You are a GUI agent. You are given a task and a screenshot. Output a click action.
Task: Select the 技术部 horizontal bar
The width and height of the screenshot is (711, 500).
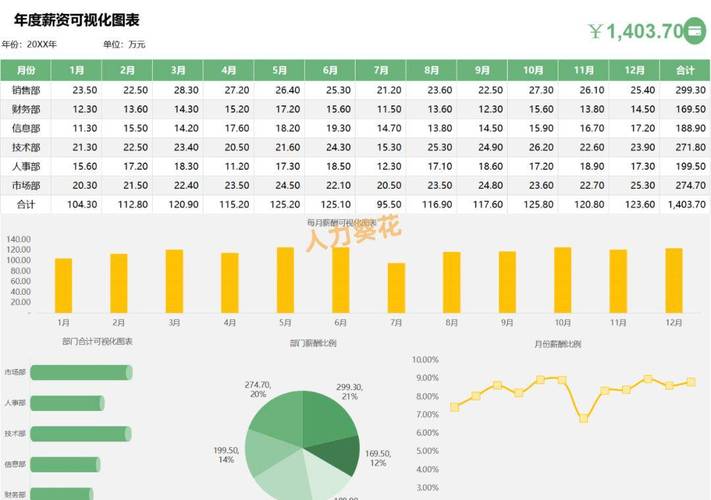tap(82, 434)
